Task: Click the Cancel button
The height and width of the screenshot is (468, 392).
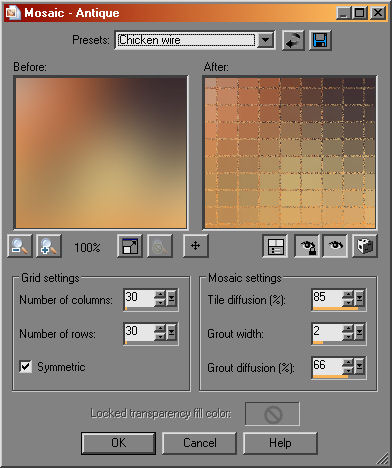Action: [x=200, y=443]
